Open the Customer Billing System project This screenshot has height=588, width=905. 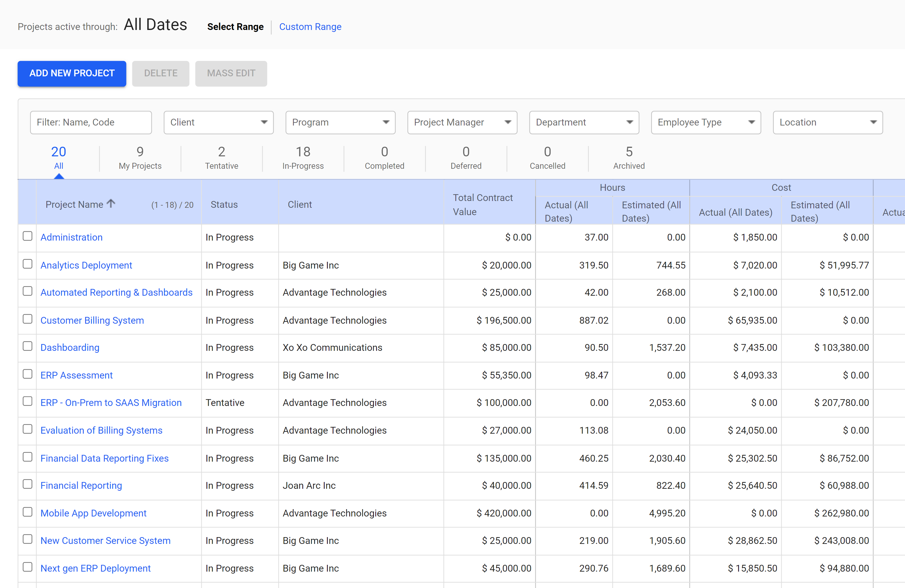(x=92, y=320)
